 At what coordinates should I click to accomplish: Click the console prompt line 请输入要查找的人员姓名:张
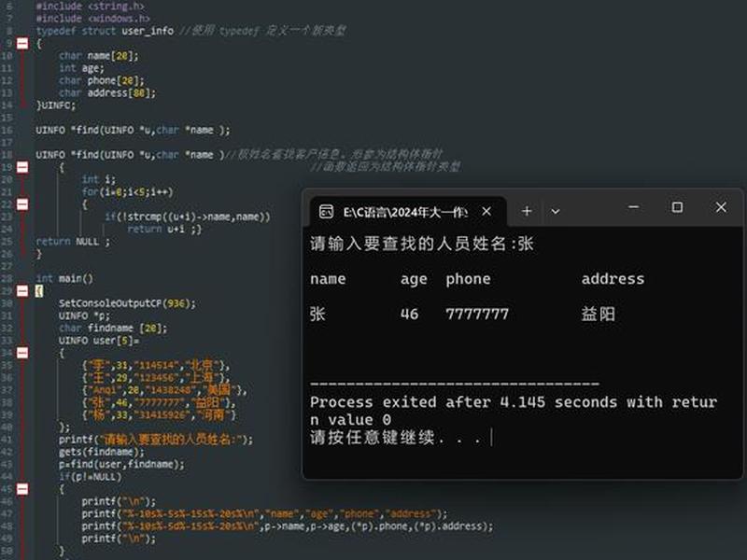pos(422,244)
